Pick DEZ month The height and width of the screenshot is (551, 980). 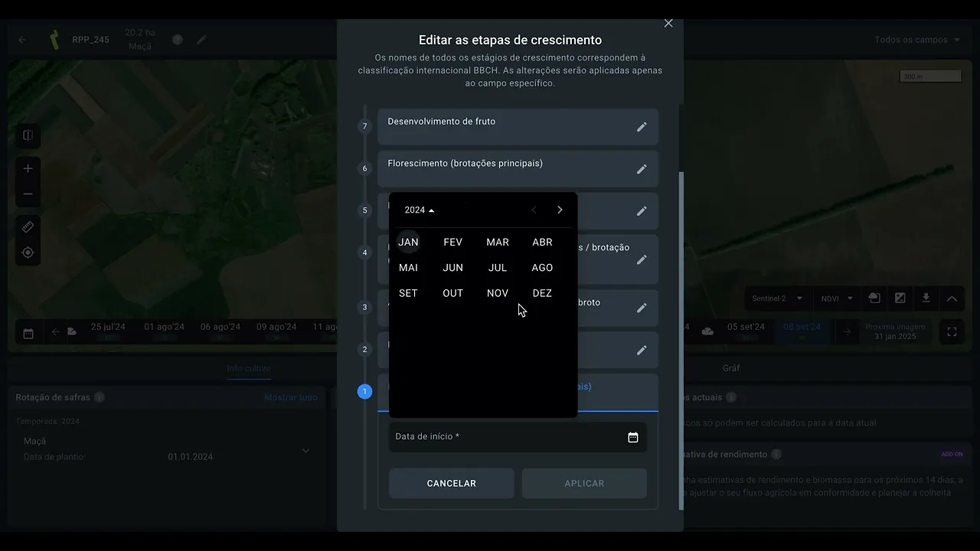point(542,293)
